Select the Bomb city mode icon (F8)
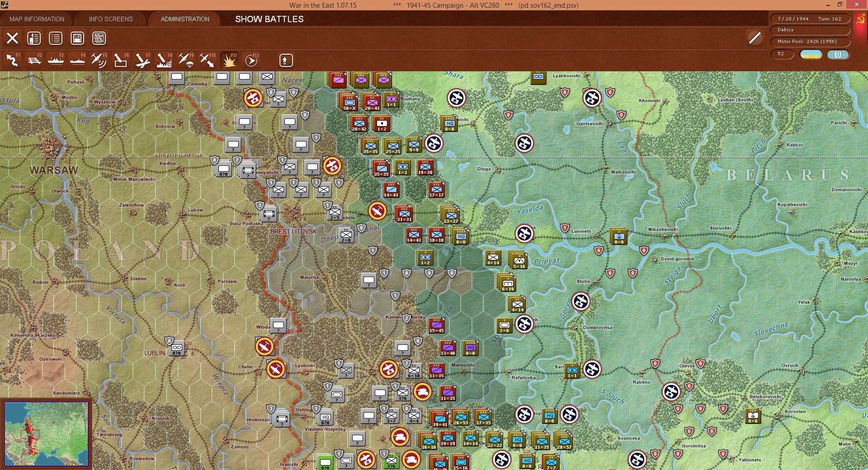 point(164,60)
